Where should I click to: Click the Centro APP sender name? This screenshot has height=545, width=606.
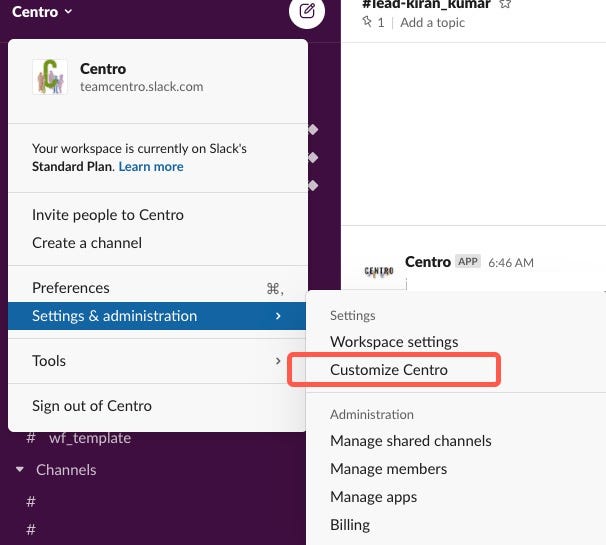tap(428, 262)
